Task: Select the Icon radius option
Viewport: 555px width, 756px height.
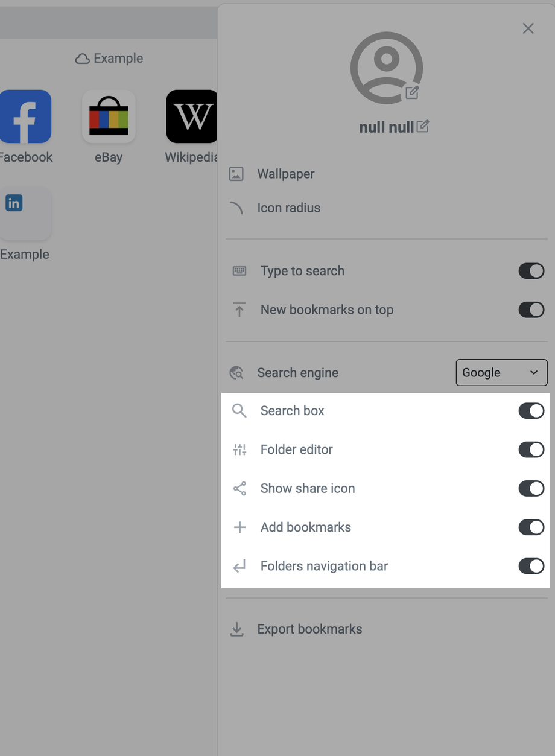Action: click(x=288, y=208)
